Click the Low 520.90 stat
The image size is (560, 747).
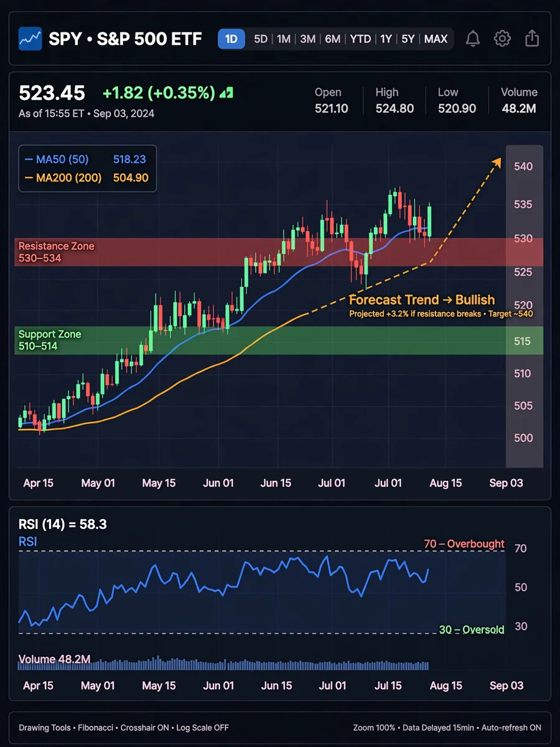pyautogui.click(x=457, y=100)
